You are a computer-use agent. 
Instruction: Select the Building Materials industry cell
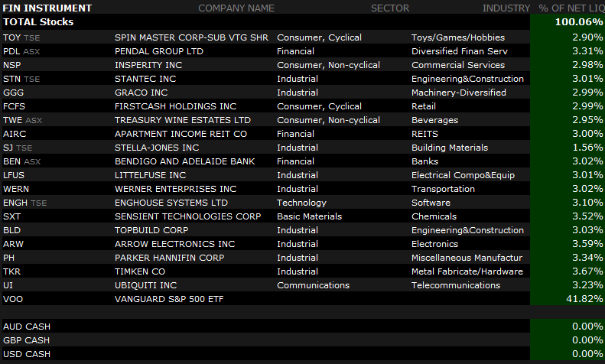coord(450,148)
